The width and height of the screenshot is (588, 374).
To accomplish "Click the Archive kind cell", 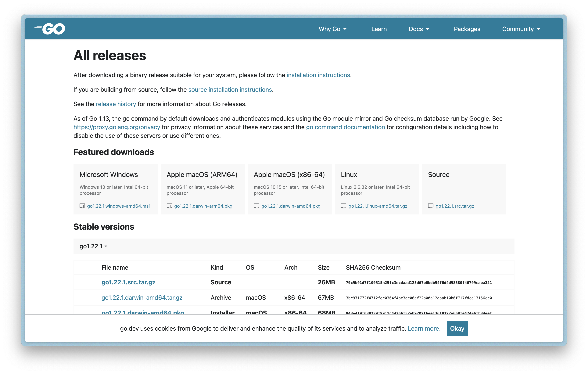I will tap(221, 297).
